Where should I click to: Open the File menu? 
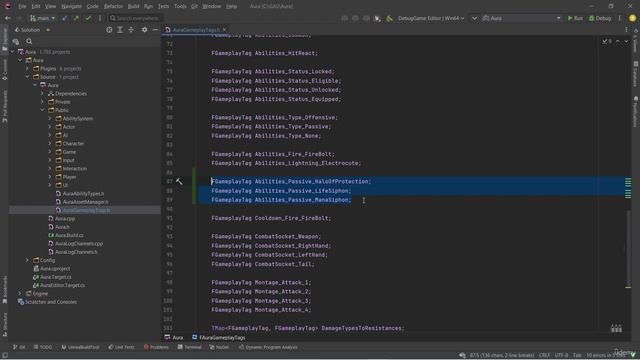pyautogui.click(x=22, y=7)
